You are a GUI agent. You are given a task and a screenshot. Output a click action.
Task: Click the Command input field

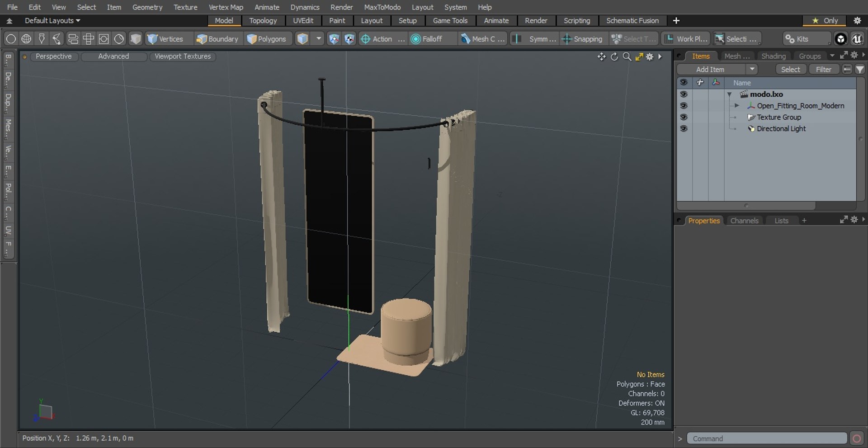click(x=767, y=439)
